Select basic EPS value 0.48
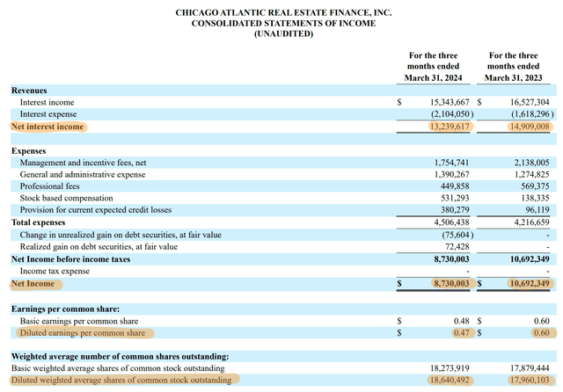The height and width of the screenshot is (392, 563). [x=461, y=321]
